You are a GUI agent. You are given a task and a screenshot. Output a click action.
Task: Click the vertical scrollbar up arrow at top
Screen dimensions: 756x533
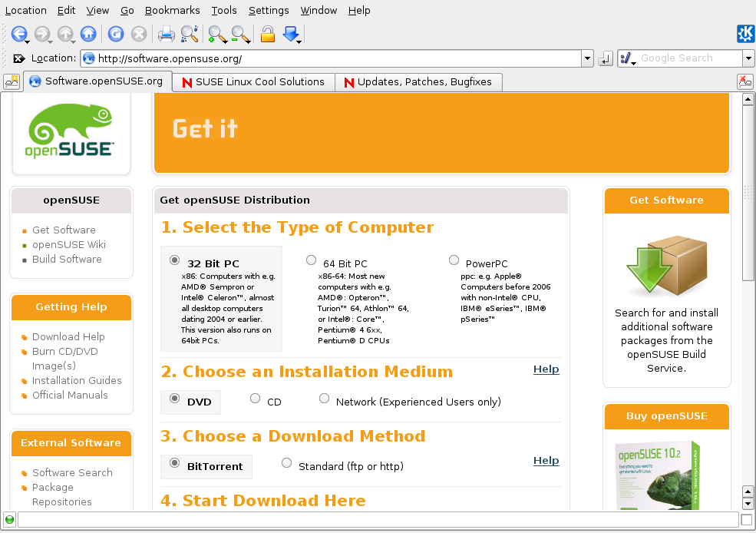(748, 99)
